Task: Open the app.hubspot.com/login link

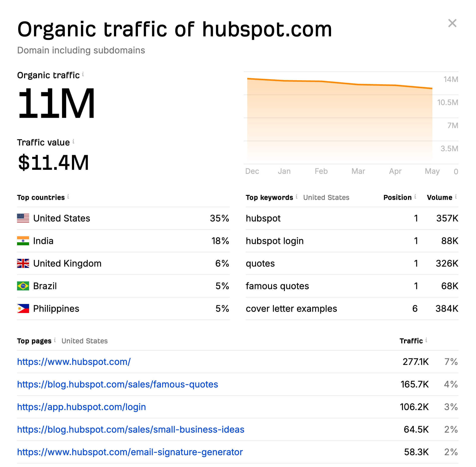Action: 81,407
